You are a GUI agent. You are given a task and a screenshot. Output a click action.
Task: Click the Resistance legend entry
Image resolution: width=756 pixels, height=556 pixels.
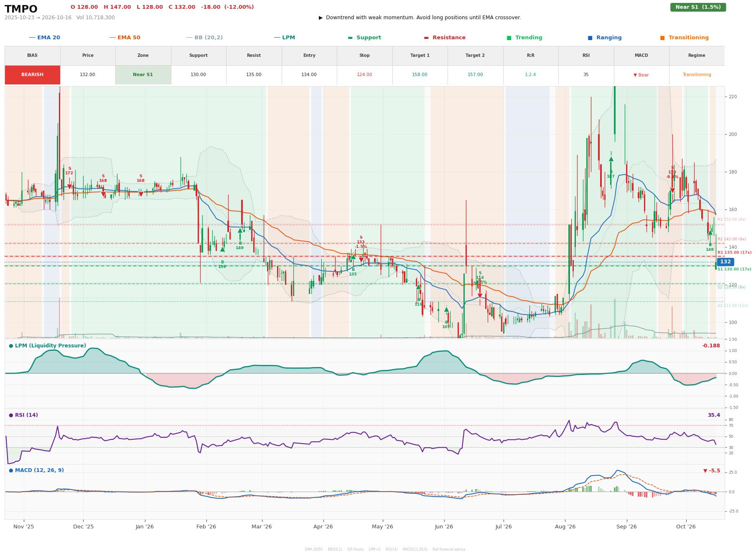tap(445, 38)
